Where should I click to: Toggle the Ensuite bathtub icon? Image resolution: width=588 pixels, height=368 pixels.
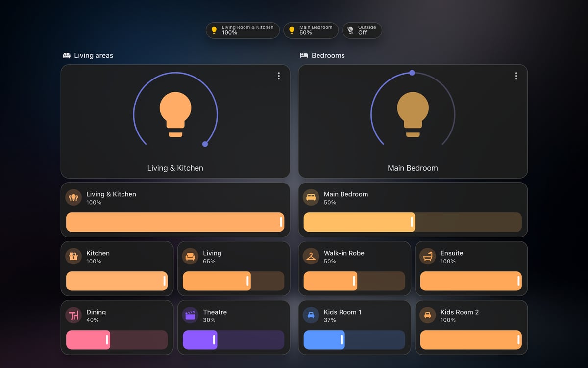pos(427,257)
